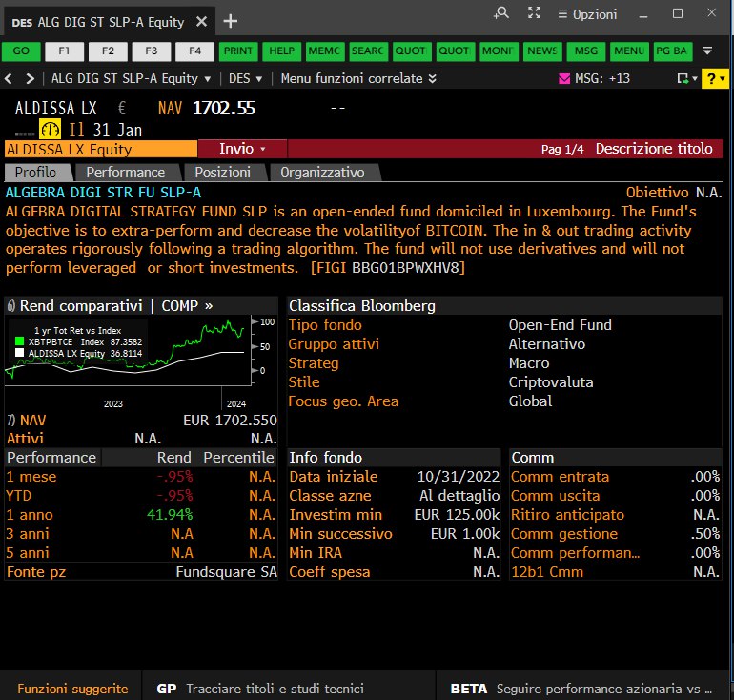734x700 pixels.
Task: Open the Opzioni menu
Action: coord(587,14)
